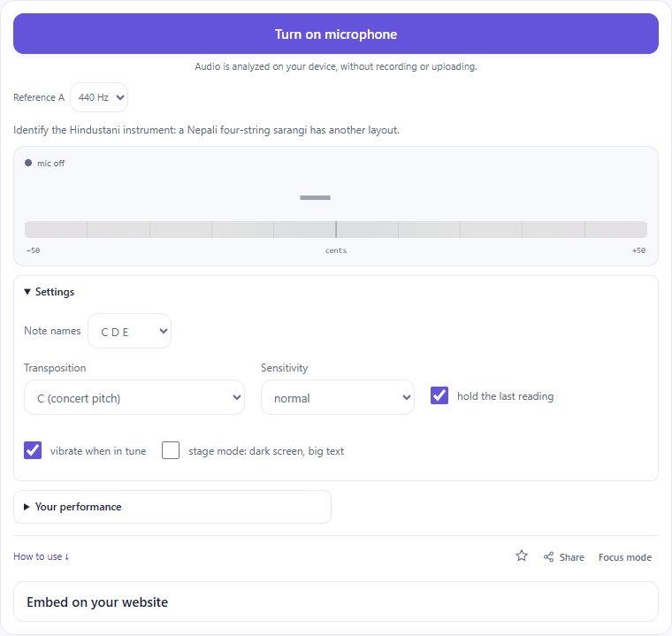The height and width of the screenshot is (636, 672).
Task: Click the star favorite icon
Action: click(522, 556)
